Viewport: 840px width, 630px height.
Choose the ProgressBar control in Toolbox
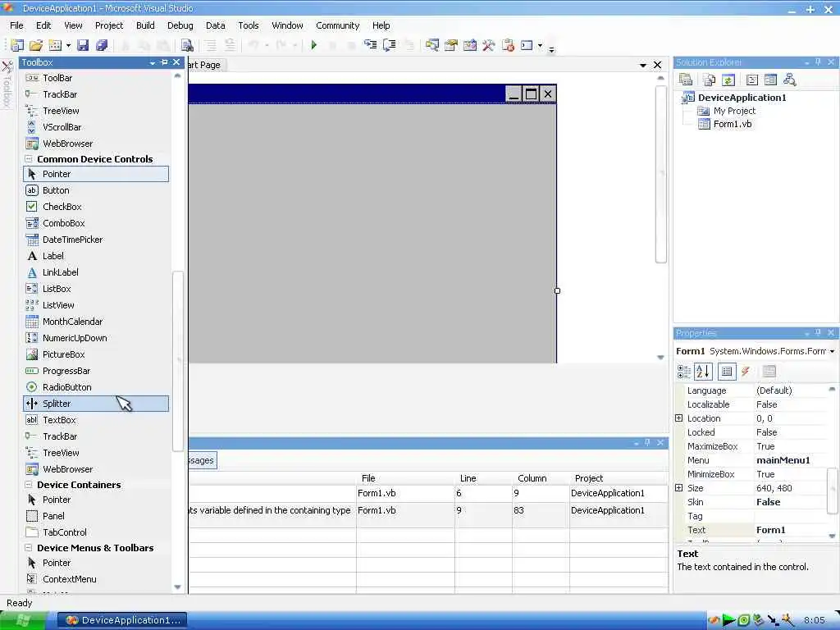[x=96, y=371]
